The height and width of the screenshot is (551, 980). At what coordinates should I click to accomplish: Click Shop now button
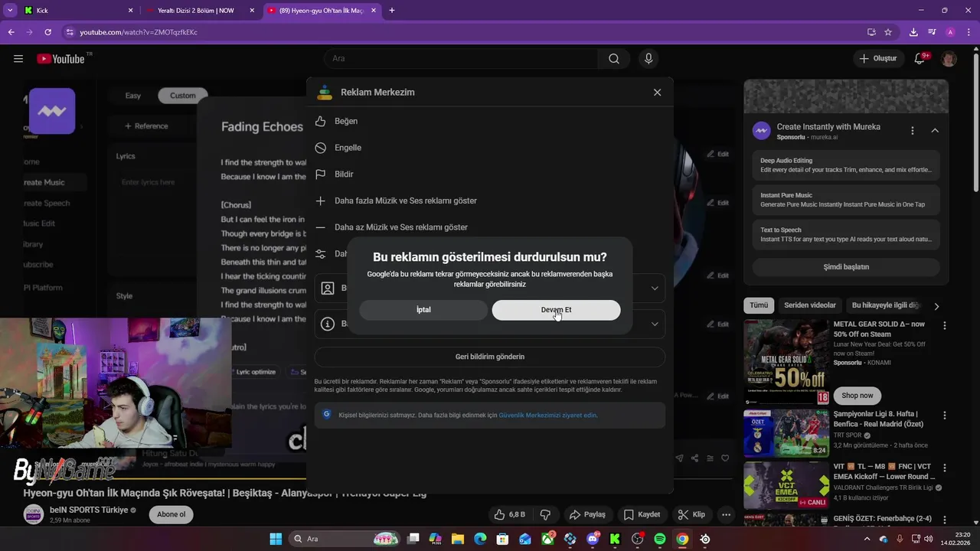click(857, 396)
